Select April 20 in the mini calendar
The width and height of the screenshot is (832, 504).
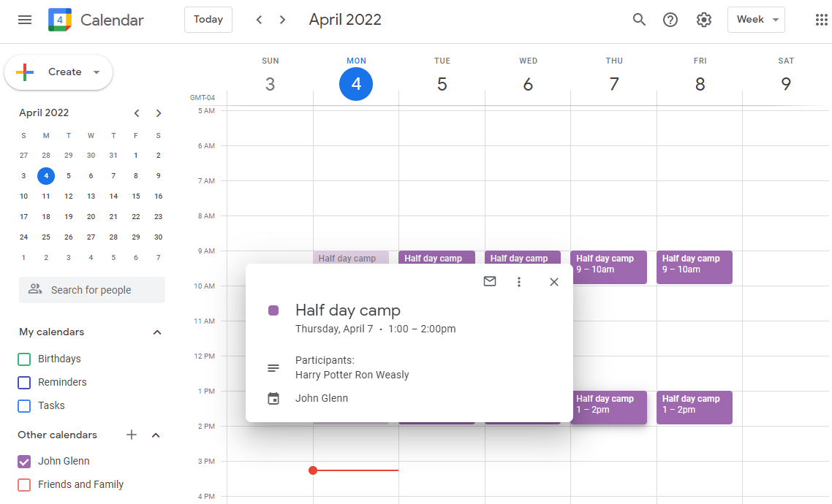coord(91,217)
